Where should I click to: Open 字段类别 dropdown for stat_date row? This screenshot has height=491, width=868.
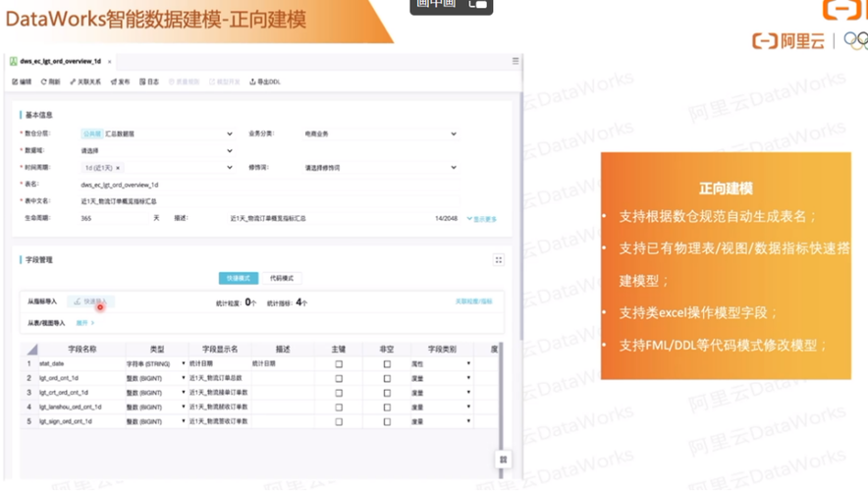pos(468,363)
